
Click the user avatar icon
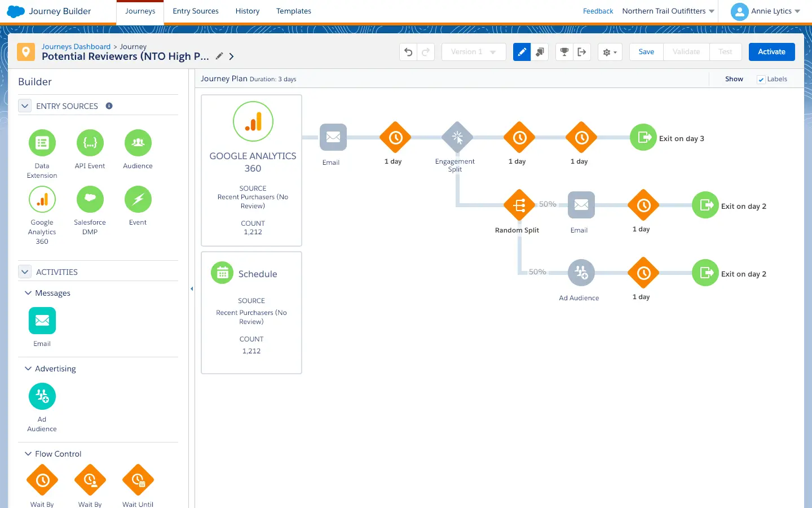(x=739, y=11)
